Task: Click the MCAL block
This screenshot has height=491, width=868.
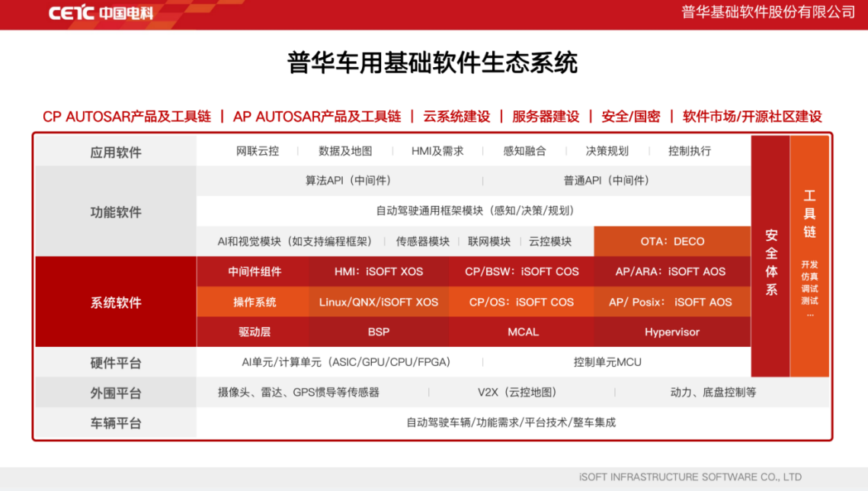Action: pos(521,332)
